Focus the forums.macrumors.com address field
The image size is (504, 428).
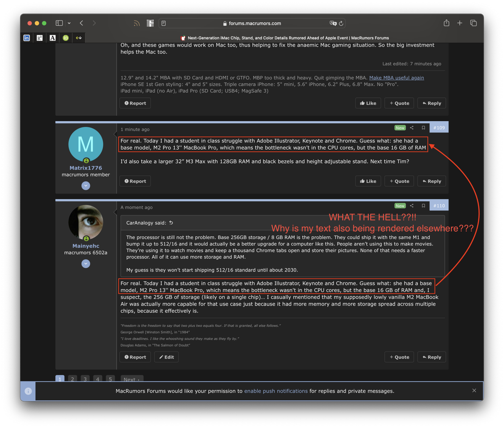253,24
